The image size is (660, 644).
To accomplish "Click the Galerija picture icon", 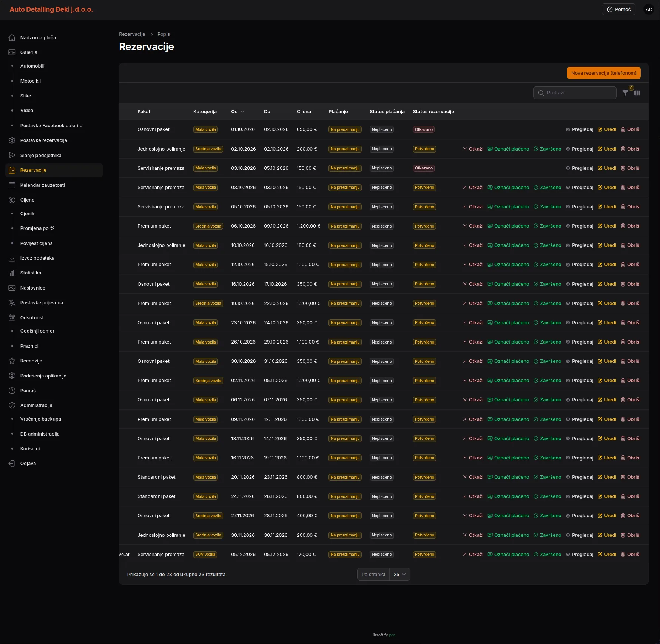I will pos(12,52).
